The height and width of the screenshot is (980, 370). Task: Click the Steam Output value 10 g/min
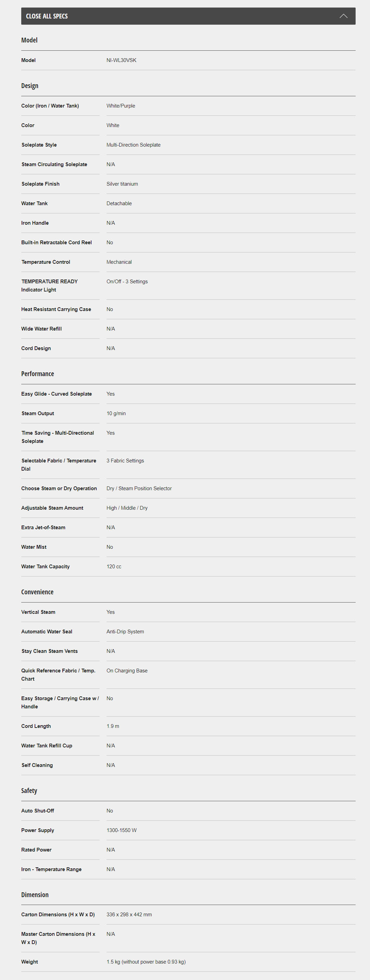(x=116, y=413)
